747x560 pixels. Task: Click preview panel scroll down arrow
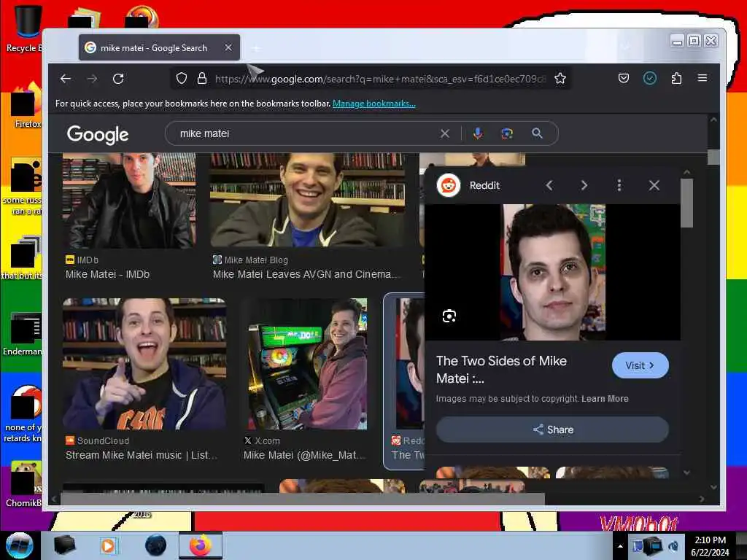pyautogui.click(x=686, y=472)
